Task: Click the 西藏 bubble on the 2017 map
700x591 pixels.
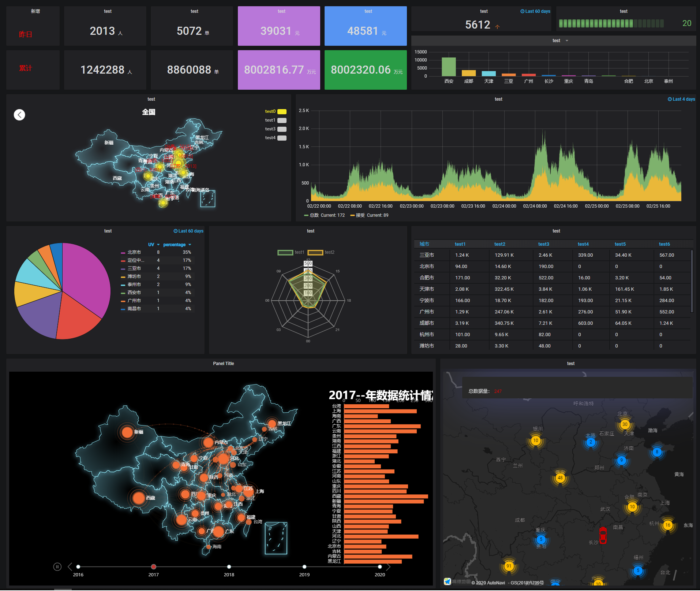Action: (139, 498)
